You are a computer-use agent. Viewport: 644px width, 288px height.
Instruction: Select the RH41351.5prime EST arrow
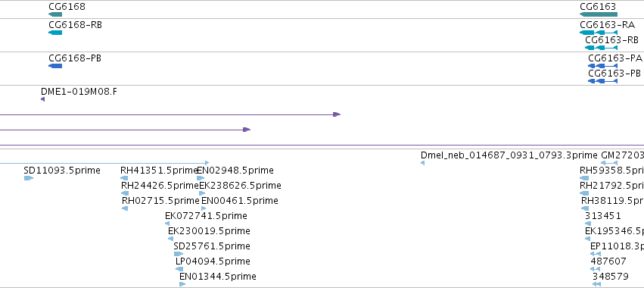[124, 178]
